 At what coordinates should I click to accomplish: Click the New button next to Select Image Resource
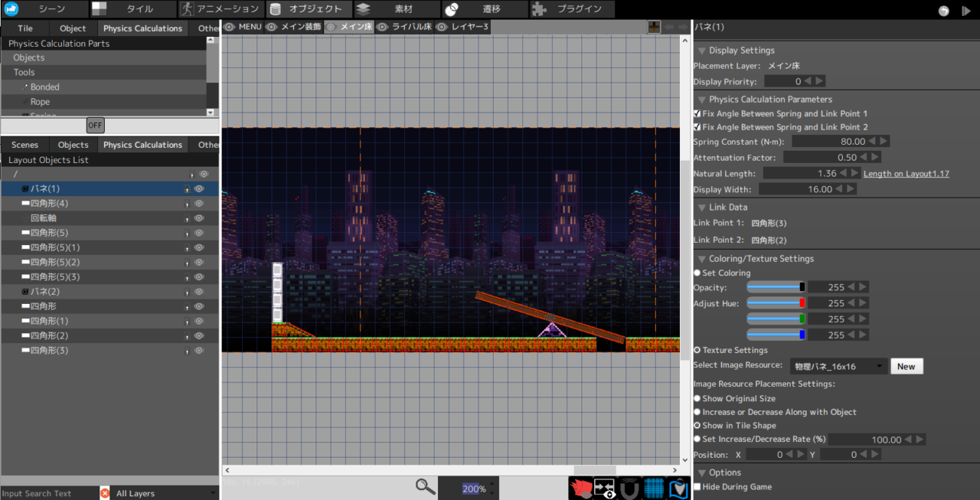point(906,366)
